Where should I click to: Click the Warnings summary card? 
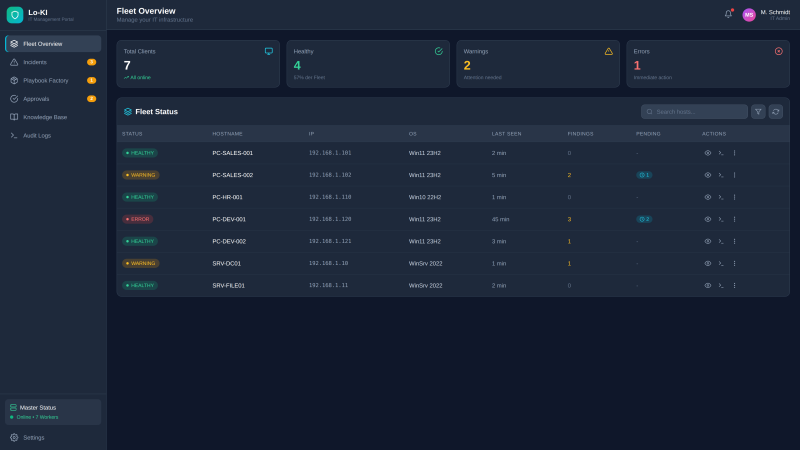click(538, 64)
